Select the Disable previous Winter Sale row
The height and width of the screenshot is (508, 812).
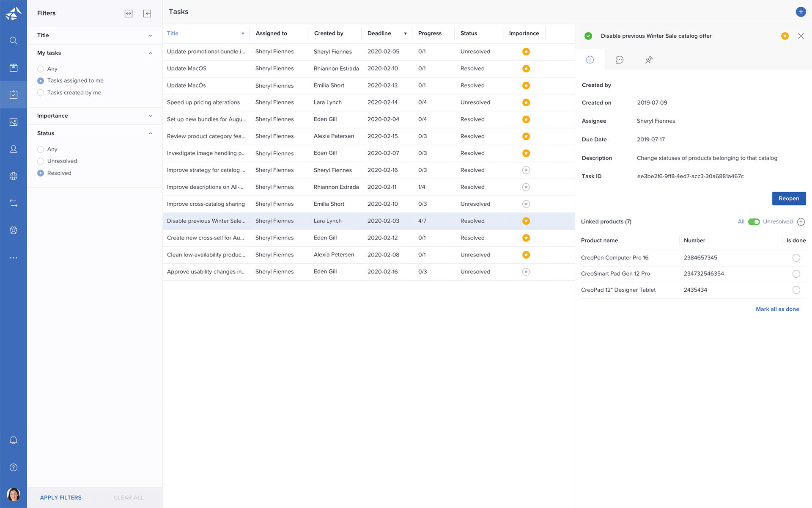pos(369,221)
